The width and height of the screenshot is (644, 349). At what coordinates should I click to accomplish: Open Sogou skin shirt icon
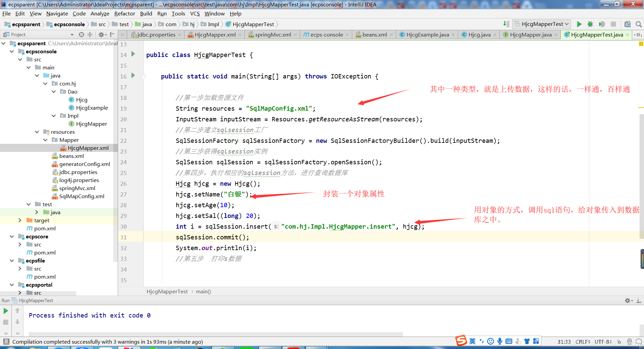pyautogui.click(x=527, y=341)
